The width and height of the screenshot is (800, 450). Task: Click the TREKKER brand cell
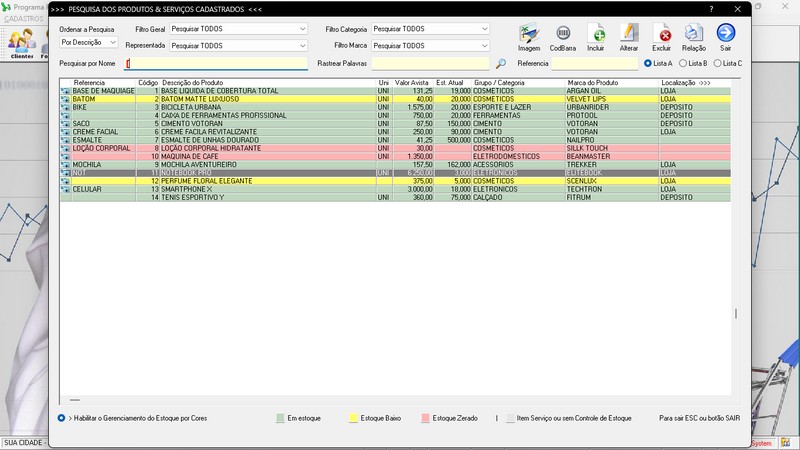tap(581, 164)
